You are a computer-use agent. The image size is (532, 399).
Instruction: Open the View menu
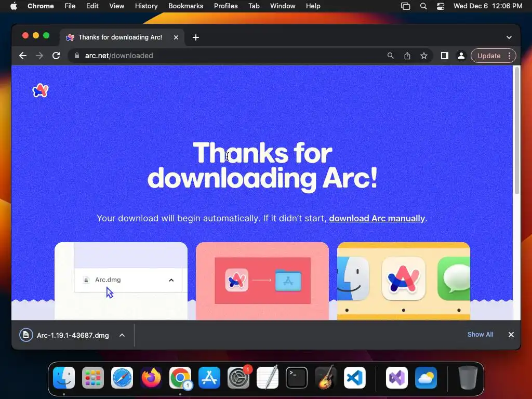click(116, 6)
